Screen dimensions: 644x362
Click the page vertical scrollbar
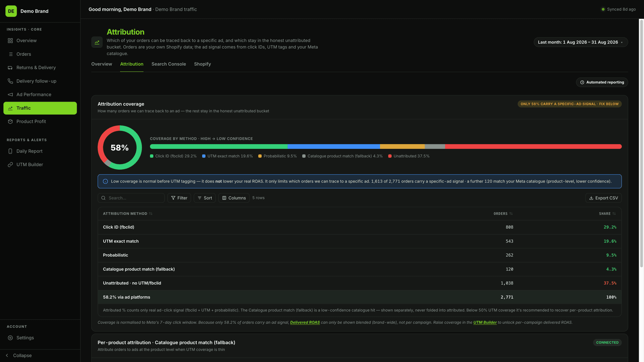point(641,143)
